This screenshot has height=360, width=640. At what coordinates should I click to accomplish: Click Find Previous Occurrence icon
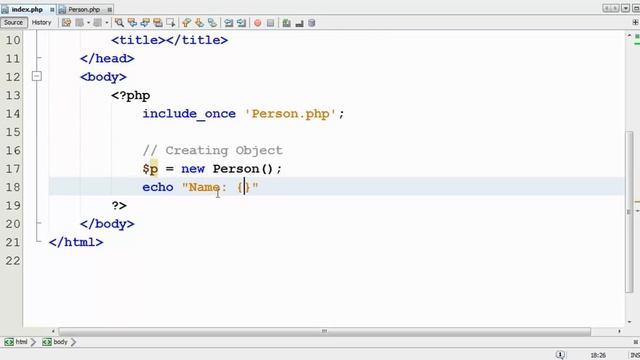pyautogui.click(x=132, y=23)
